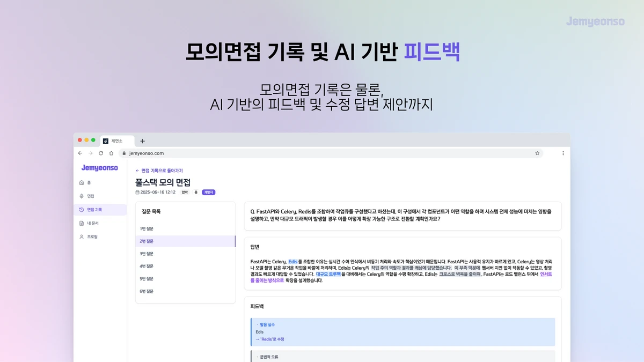Click the calendar icon beside the date
This screenshot has width=644, height=362.
click(x=137, y=192)
